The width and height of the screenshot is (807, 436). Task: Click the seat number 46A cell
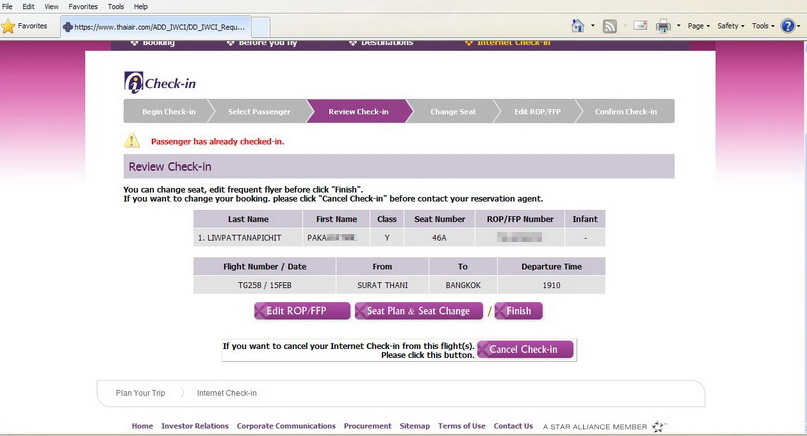[x=439, y=238]
